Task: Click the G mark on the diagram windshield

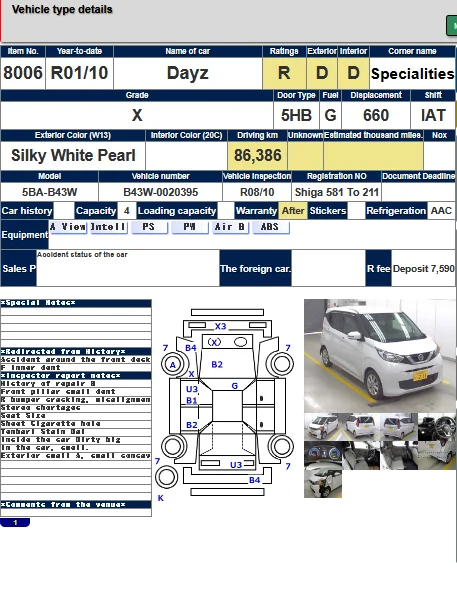Action: coord(235,386)
